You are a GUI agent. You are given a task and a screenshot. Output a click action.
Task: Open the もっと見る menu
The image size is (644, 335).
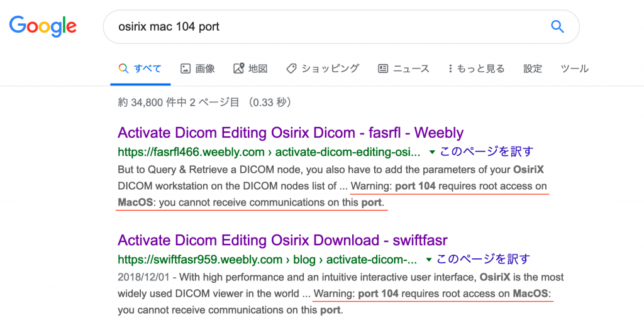point(477,69)
